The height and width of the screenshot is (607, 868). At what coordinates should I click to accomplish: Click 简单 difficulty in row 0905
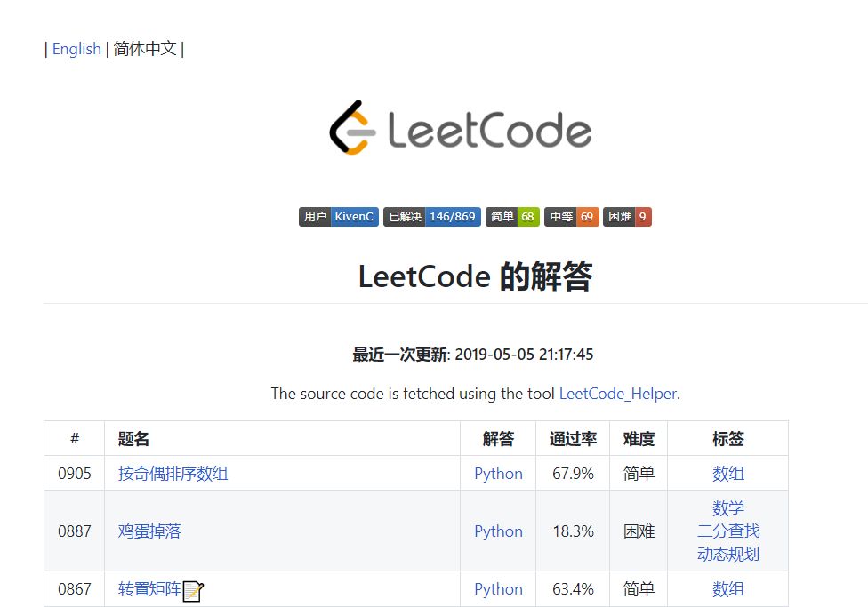[639, 474]
